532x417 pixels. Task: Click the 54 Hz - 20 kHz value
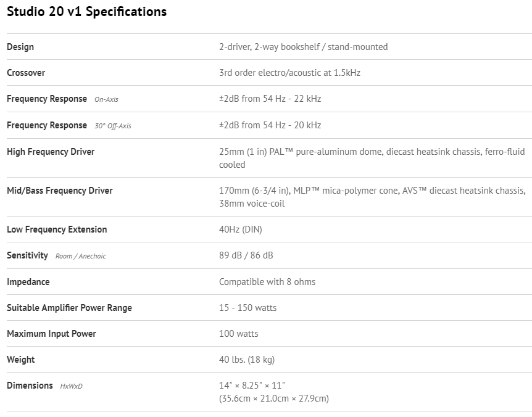[x=270, y=125]
